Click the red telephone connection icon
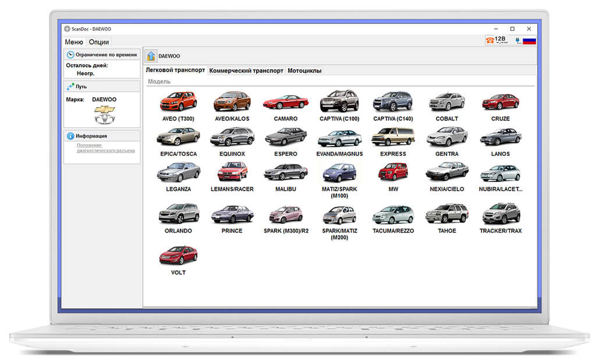Viewport: 596px width, 364px height. (489, 40)
